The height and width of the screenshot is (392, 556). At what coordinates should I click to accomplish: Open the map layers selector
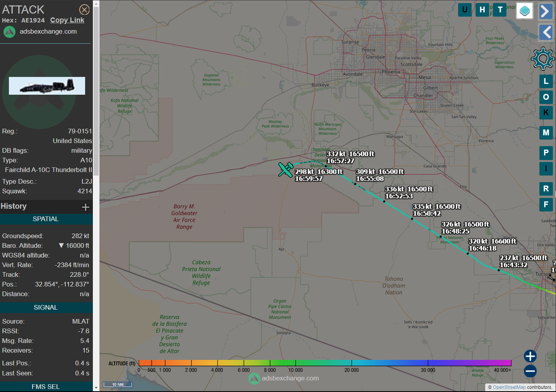[525, 11]
